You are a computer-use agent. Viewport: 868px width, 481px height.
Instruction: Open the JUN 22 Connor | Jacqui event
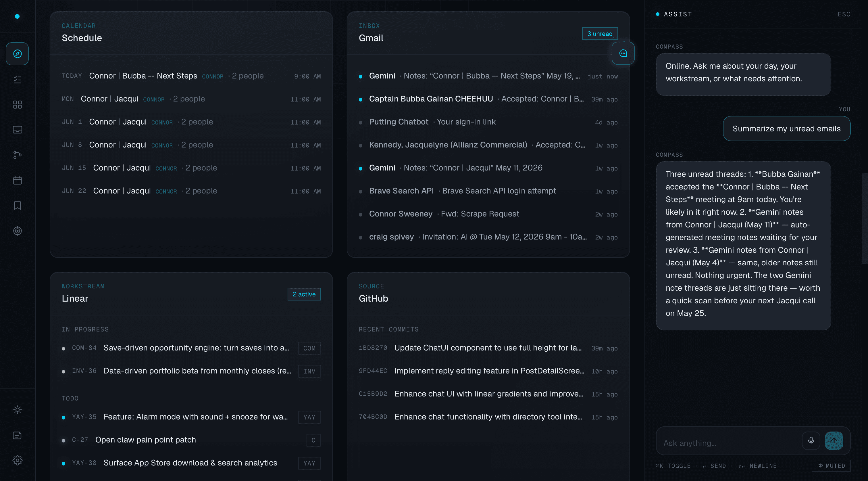pyautogui.click(x=191, y=191)
